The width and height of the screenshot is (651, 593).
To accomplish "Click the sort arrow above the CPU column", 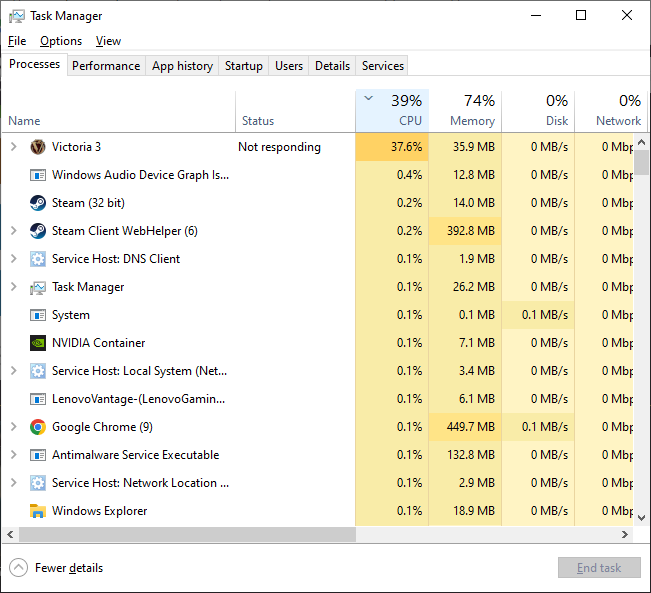I will (x=368, y=98).
